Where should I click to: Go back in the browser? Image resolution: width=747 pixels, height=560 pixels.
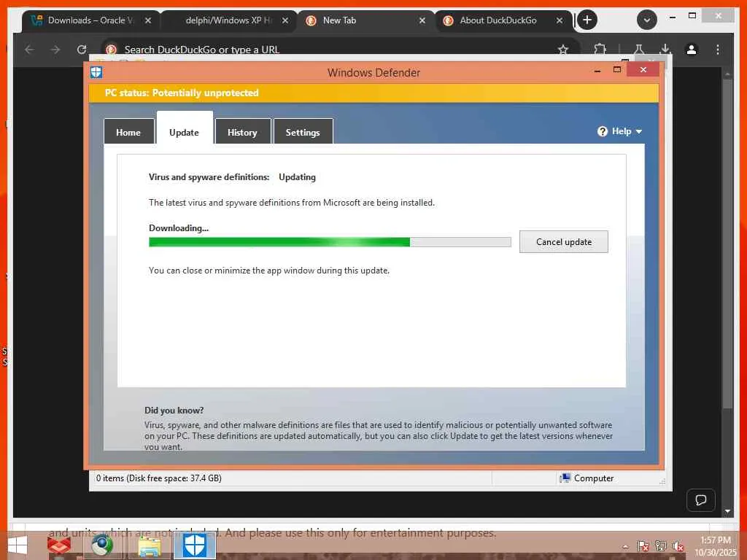pos(29,50)
